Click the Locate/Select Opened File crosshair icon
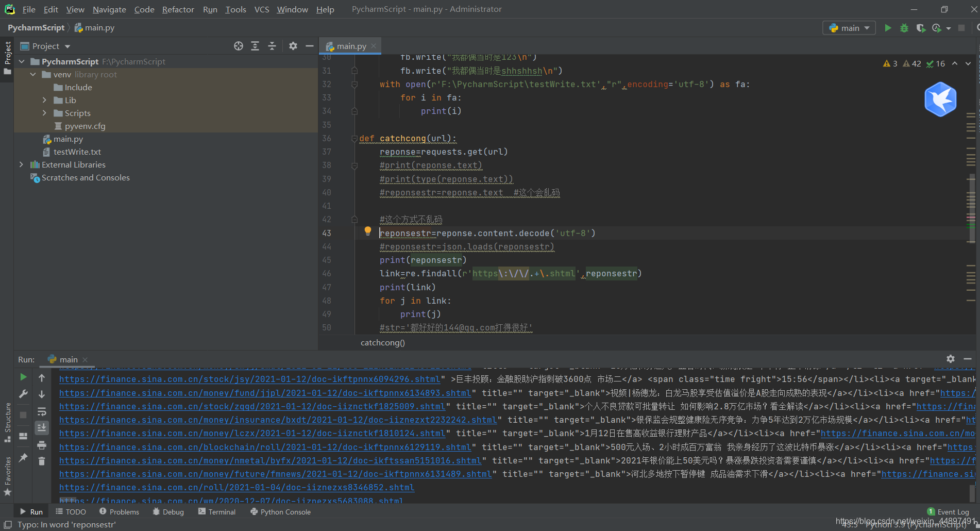The height and width of the screenshot is (531, 980). (239, 46)
